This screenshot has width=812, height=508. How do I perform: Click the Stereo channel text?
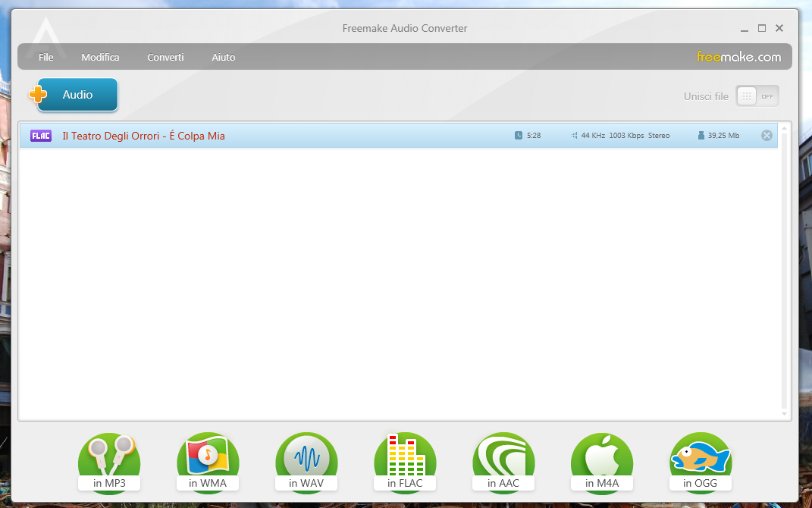click(x=660, y=136)
